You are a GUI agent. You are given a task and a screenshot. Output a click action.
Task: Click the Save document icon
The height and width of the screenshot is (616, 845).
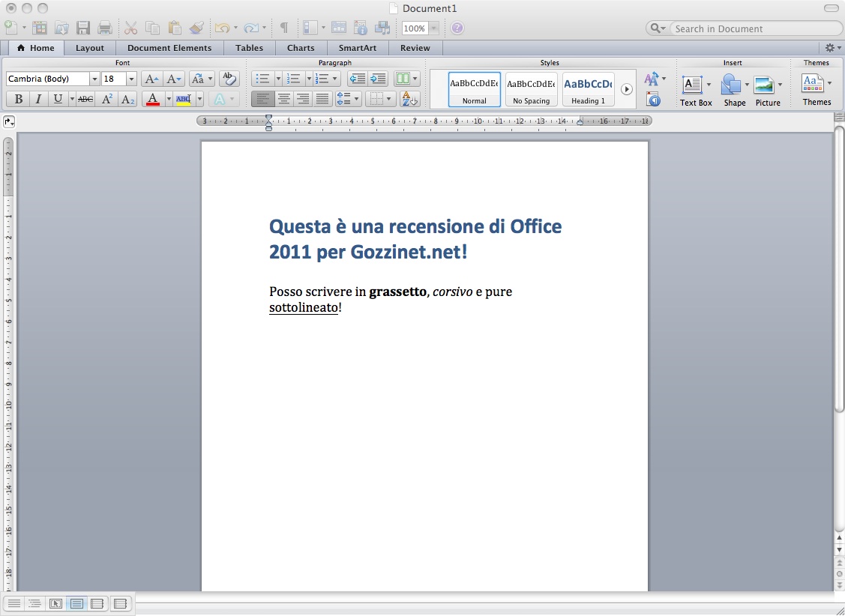tap(83, 28)
